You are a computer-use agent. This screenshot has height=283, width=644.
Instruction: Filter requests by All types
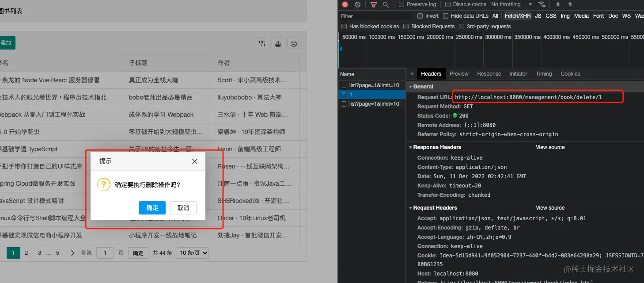[495, 16]
